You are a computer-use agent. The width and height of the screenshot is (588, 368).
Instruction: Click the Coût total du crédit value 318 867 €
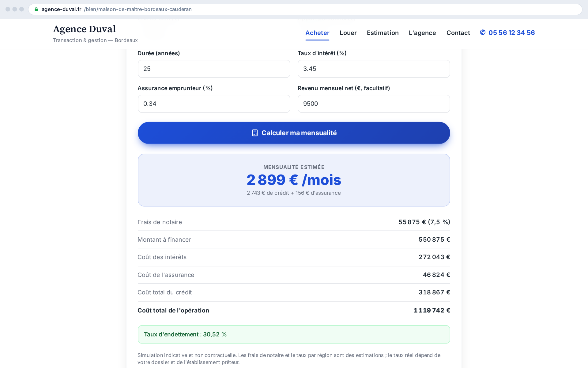click(434, 292)
